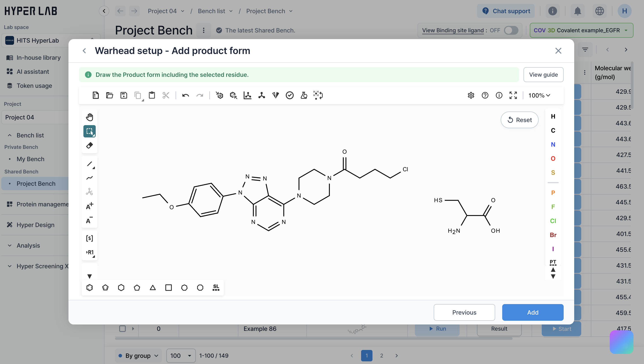
Task: Open the 100% zoom dropdown
Action: (x=539, y=95)
